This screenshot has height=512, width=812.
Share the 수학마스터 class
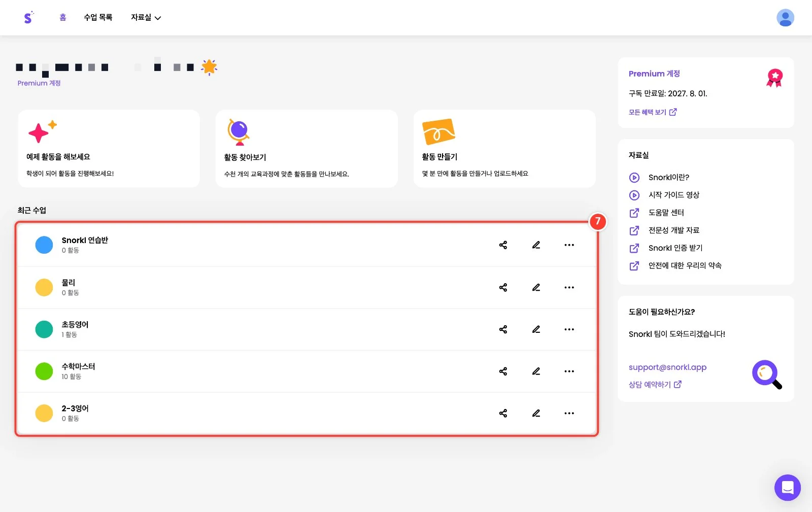pos(503,371)
